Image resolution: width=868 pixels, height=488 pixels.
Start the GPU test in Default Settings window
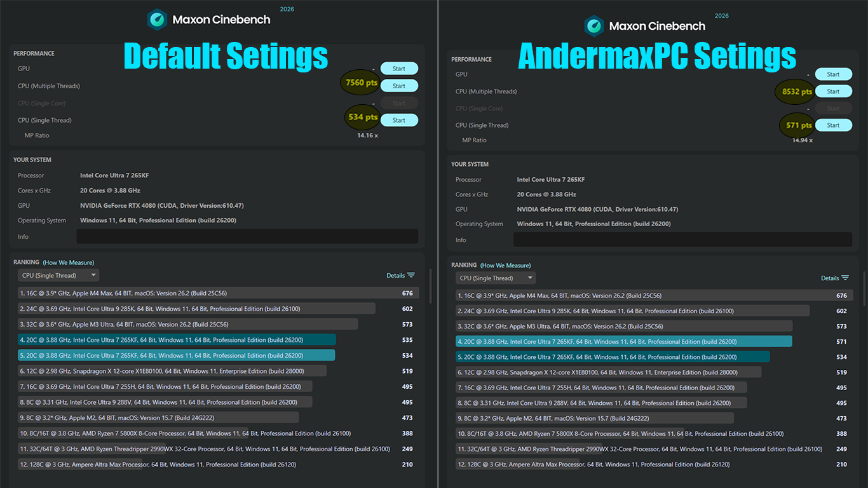pos(399,69)
